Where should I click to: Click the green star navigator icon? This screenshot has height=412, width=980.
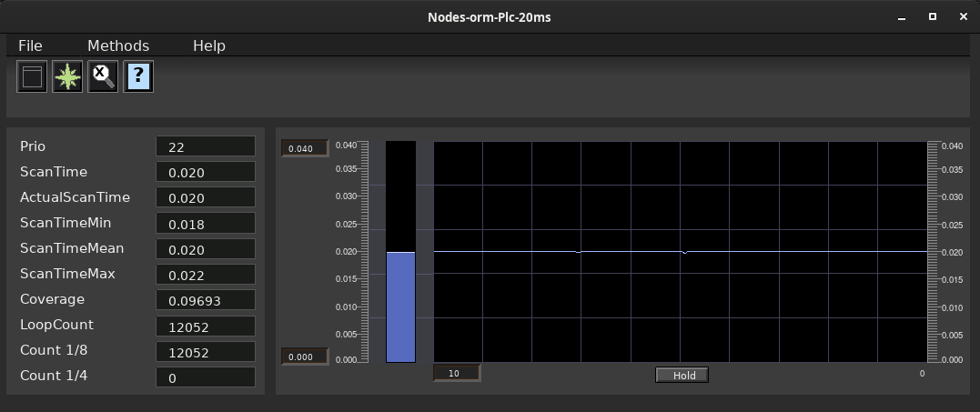point(67,76)
